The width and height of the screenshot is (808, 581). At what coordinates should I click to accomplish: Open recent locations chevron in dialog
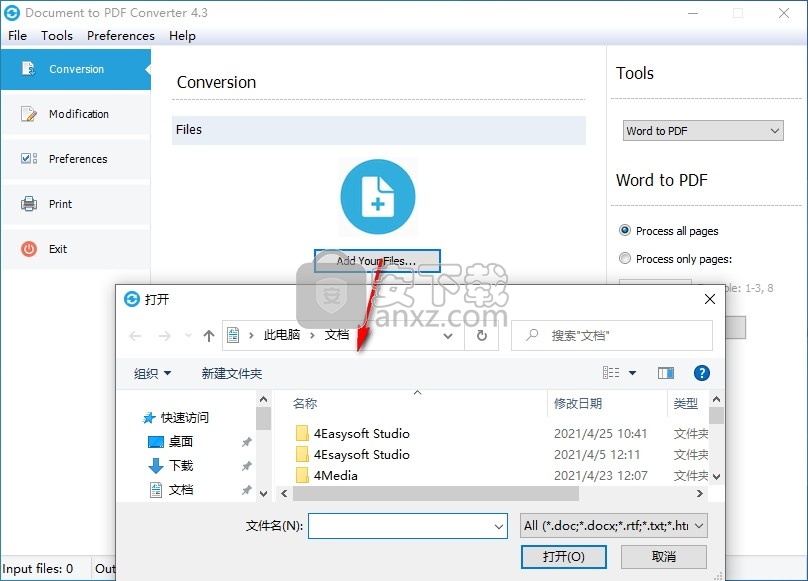[x=188, y=336]
